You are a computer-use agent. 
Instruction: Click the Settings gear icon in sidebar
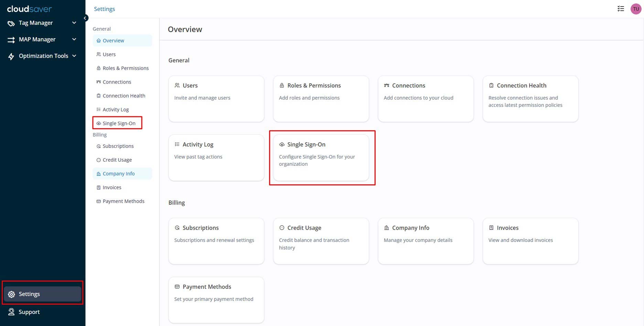(11, 294)
